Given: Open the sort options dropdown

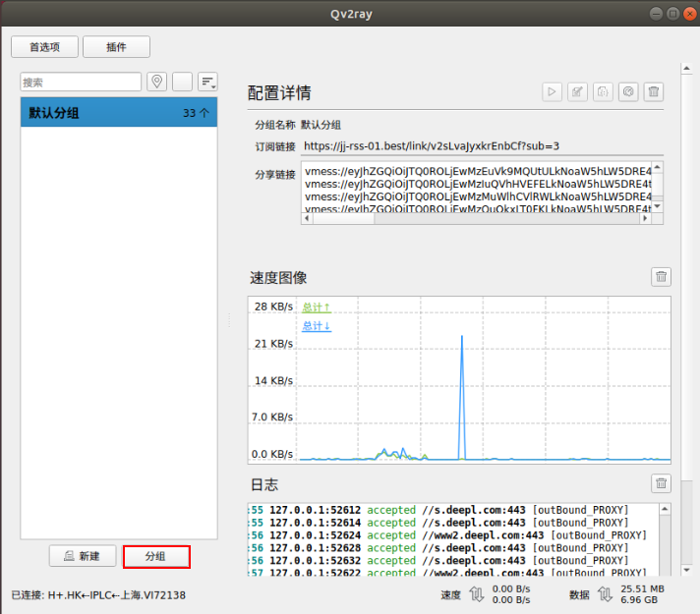Looking at the screenshot, I should (x=207, y=83).
